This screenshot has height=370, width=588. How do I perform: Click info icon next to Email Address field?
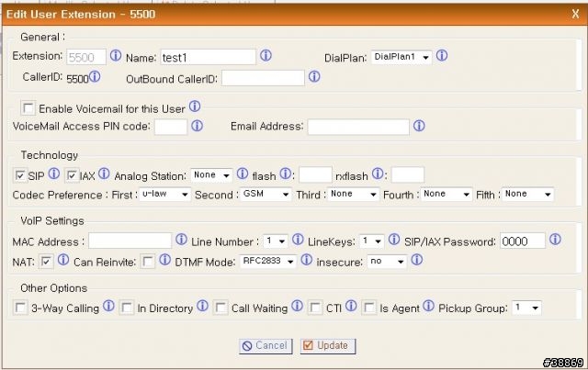[419, 126]
